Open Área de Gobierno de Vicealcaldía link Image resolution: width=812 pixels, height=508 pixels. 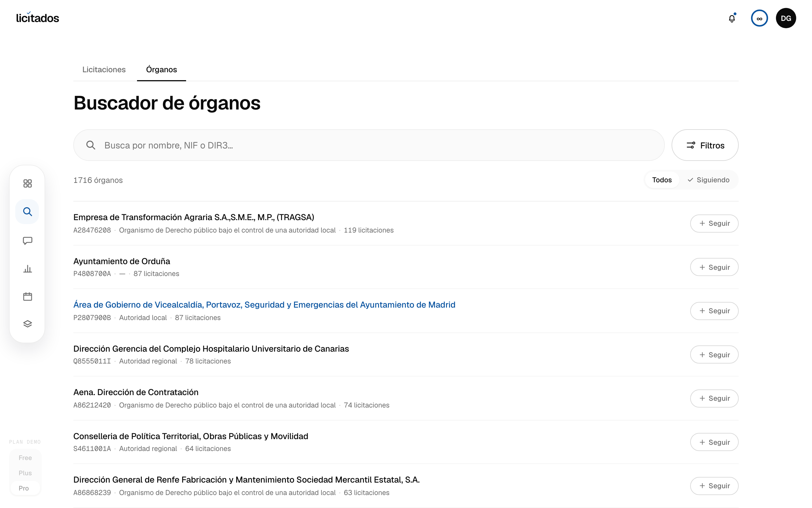(264, 305)
